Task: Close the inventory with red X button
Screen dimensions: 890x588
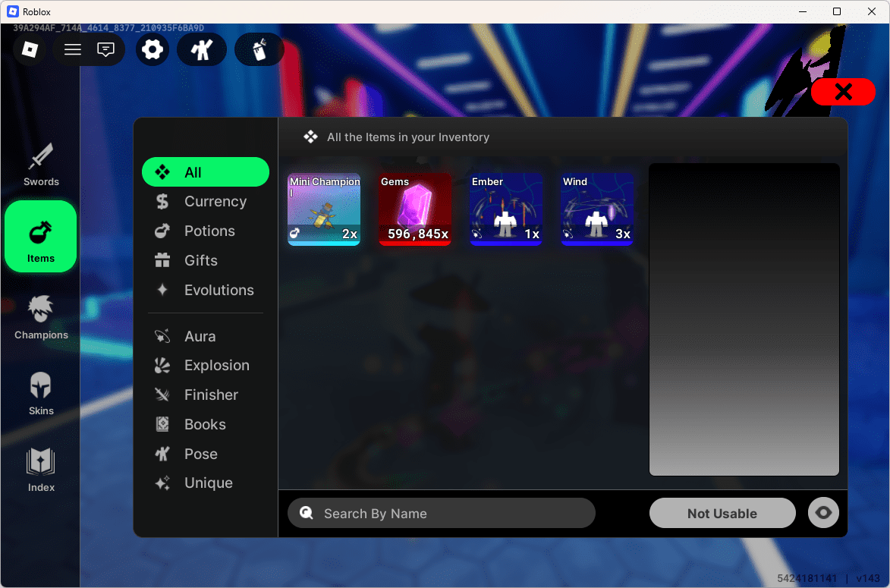Action: click(x=843, y=93)
